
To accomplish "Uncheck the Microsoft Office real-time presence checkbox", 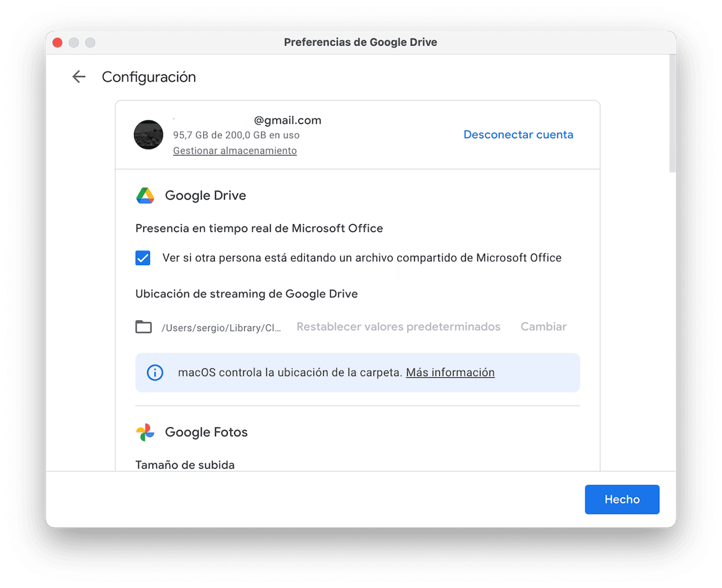I will coord(143,258).
